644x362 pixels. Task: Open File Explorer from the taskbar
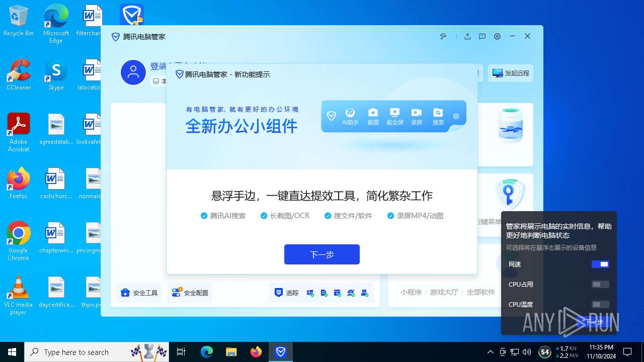pyautogui.click(x=231, y=352)
